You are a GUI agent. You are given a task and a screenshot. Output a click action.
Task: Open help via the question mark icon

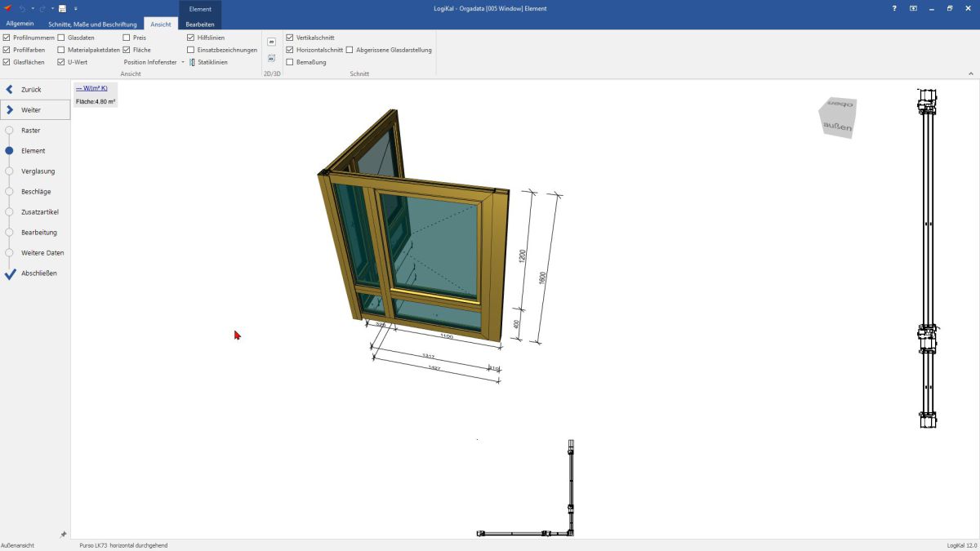click(894, 8)
